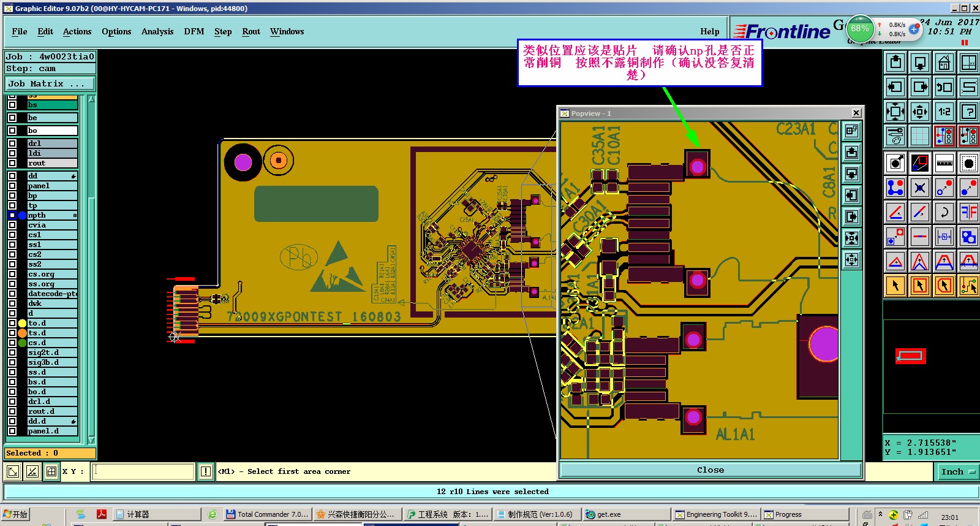980x526 pixels.
Task: Open the Job Matrix button
Action: pos(50,83)
